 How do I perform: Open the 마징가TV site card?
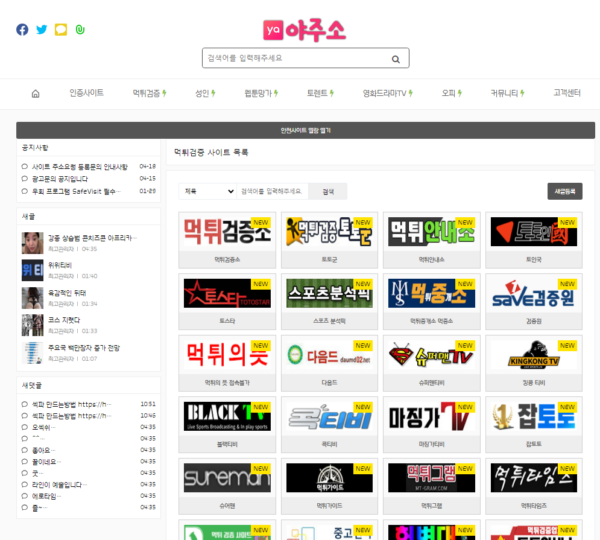pyautogui.click(x=432, y=425)
